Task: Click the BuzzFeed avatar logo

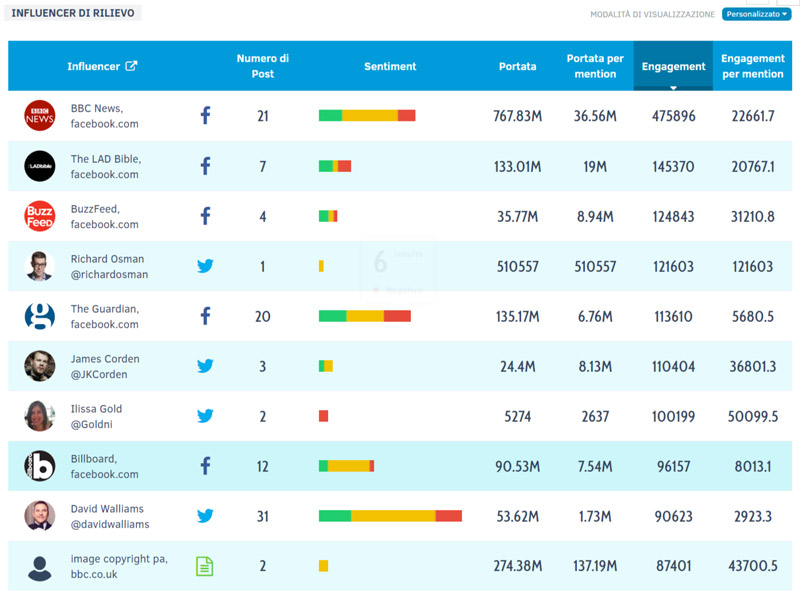Action: point(40,216)
